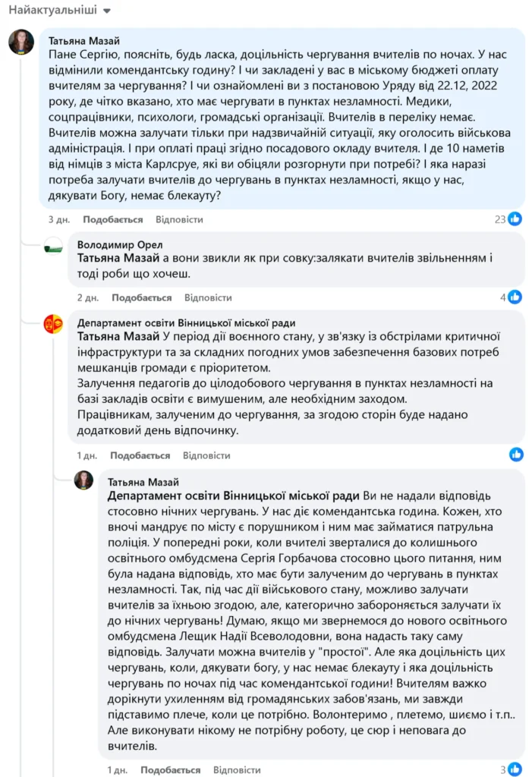Click Татьяна Мазай's avatar on the last reply
The width and height of the screenshot is (532, 777).
click(83, 480)
